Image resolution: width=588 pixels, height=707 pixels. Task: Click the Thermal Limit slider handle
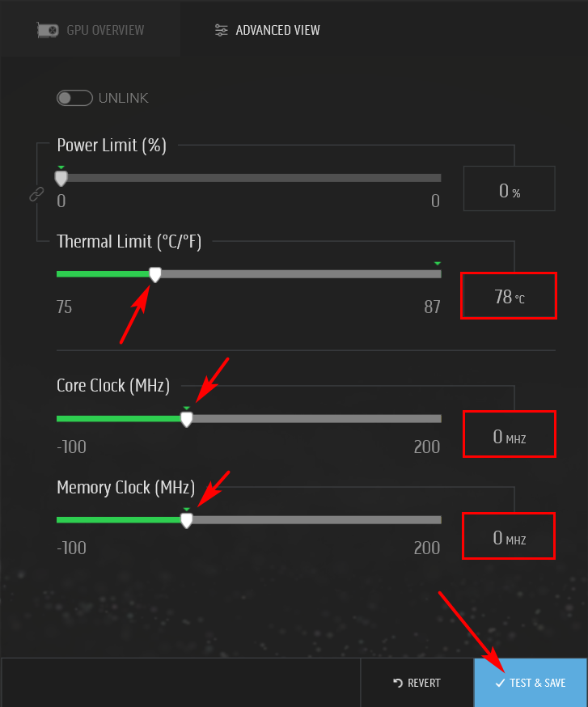click(x=155, y=274)
